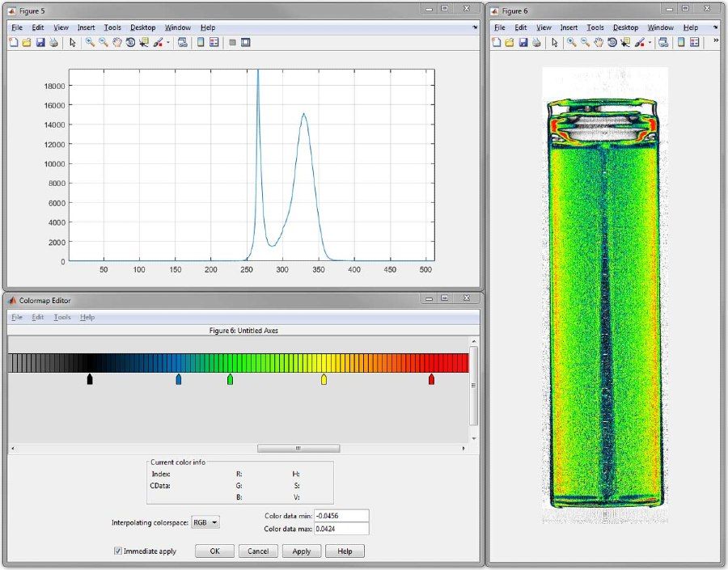This screenshot has width=728, height=570.
Task: Click Print icon in Figure 6 toolbar
Action: click(x=537, y=43)
